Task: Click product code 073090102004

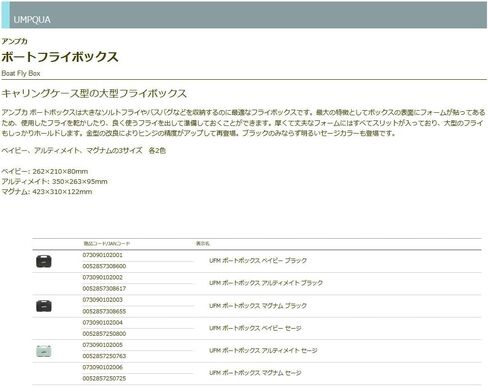Action: click(x=103, y=322)
